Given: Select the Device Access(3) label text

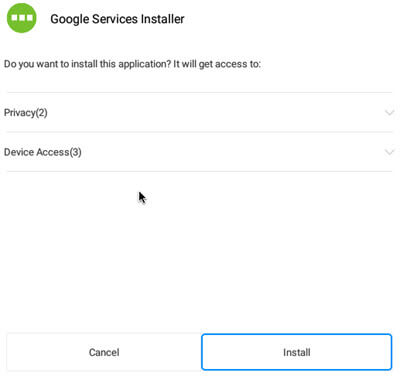Looking at the screenshot, I should 43,152.
